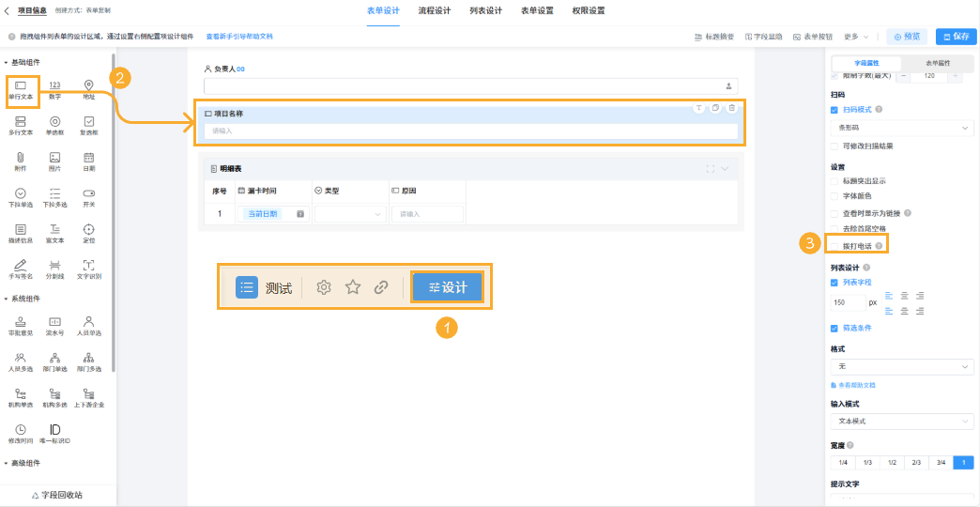980x507 pixels.
Task: Choose the 日期 date component
Action: (89, 161)
